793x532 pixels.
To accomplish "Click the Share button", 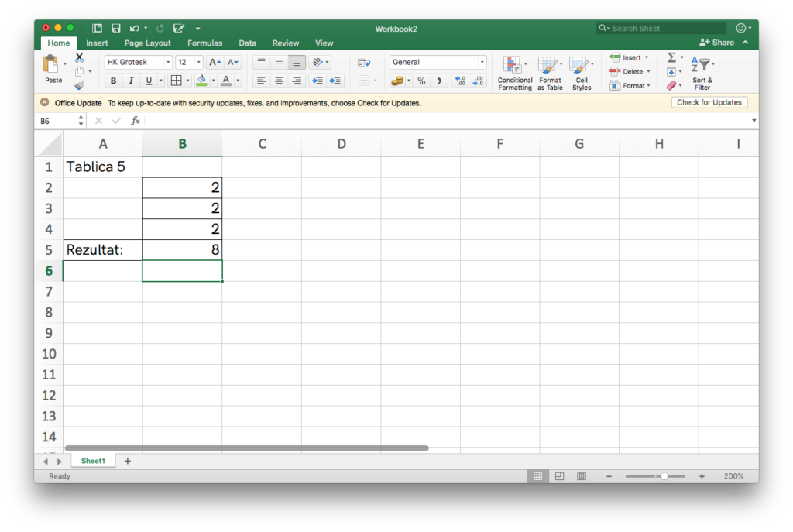I will (717, 43).
